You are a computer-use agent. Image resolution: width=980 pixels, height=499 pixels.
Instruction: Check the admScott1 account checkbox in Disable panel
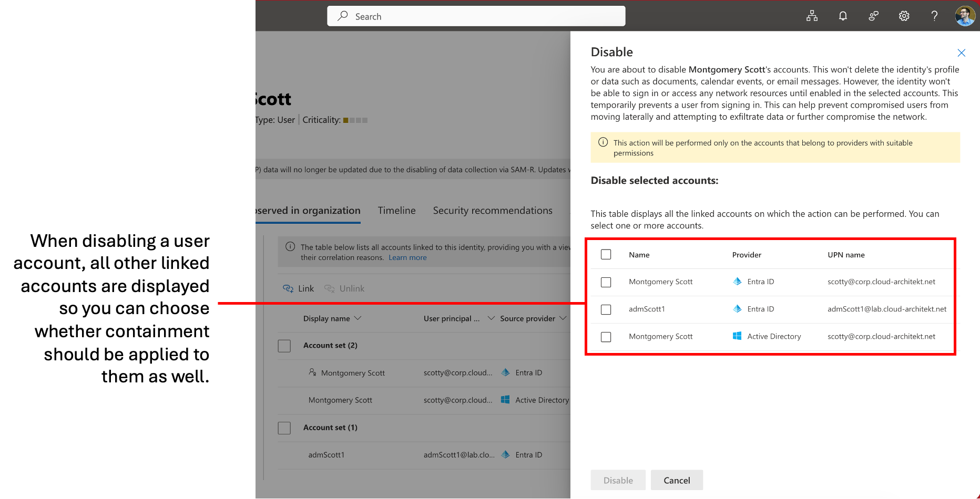(x=606, y=309)
